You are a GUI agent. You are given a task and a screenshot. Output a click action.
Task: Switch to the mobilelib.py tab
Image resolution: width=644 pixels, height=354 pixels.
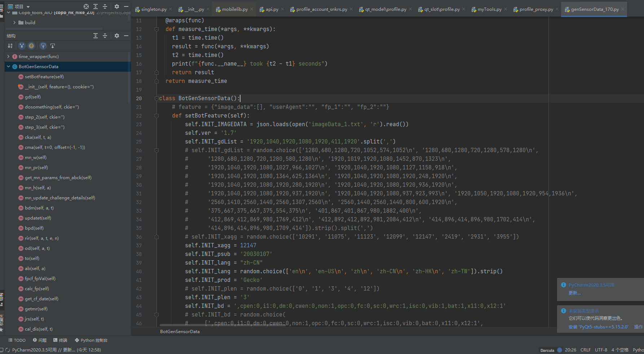coord(234,9)
